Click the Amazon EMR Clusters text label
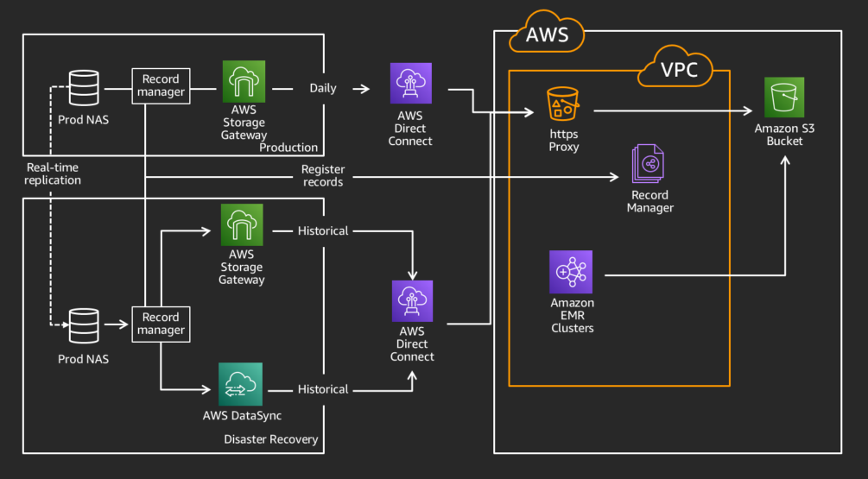 tap(572, 315)
